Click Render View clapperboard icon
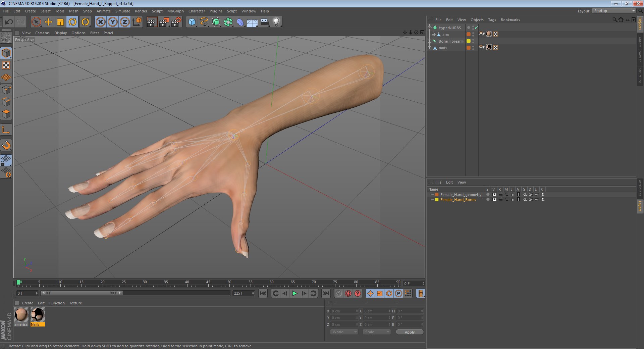Screen dimensions: 644x349 [152, 22]
